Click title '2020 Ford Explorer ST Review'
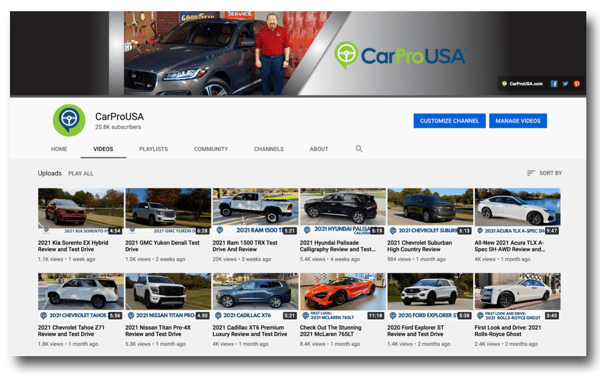The width and height of the screenshot is (600, 374). (x=416, y=331)
